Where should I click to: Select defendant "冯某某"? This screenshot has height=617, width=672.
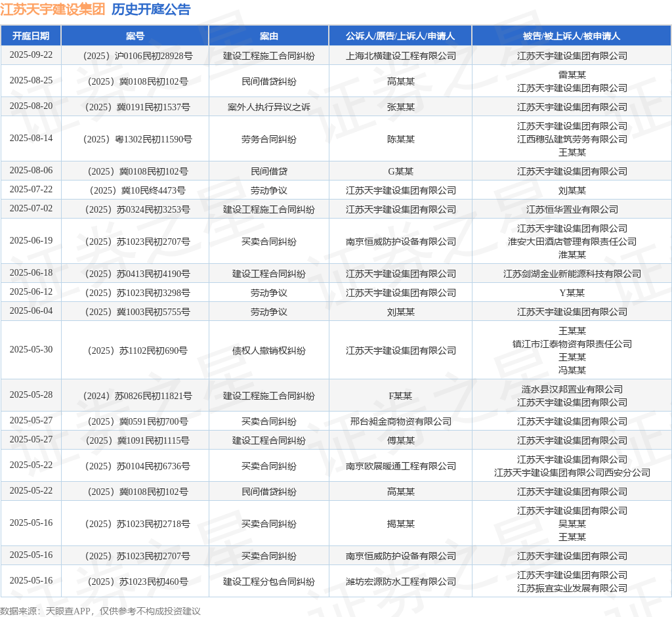pyautogui.click(x=572, y=370)
